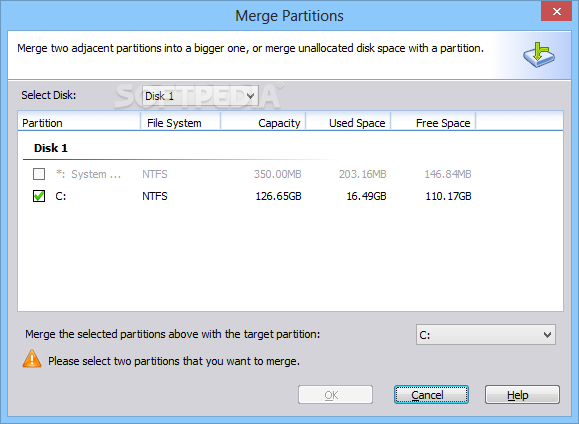The image size is (579, 424).
Task: Click the "*: System ..." partition name
Action: [x=88, y=174]
